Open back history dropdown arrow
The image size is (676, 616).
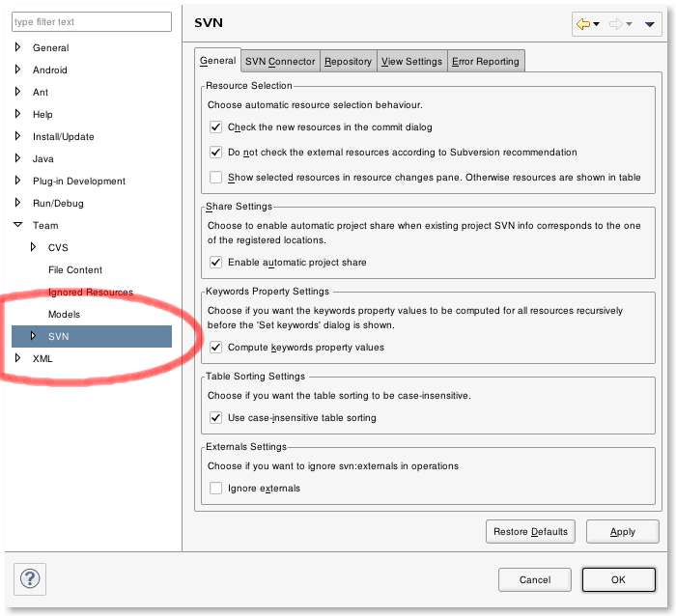(x=597, y=24)
